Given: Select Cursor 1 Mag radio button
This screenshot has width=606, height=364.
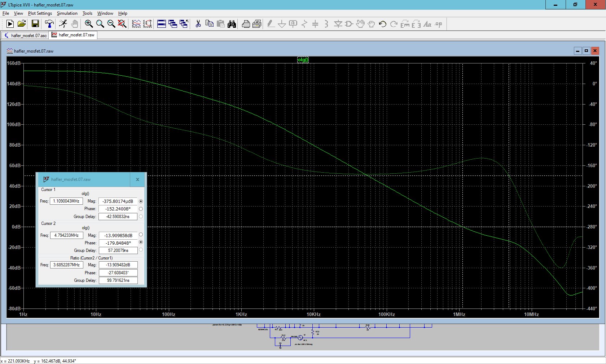Looking at the screenshot, I should pos(141,201).
